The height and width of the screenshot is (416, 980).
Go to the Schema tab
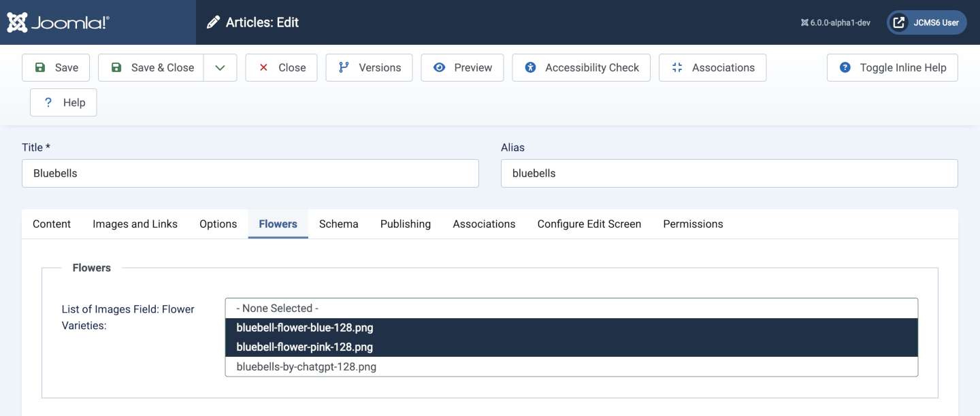(x=338, y=224)
